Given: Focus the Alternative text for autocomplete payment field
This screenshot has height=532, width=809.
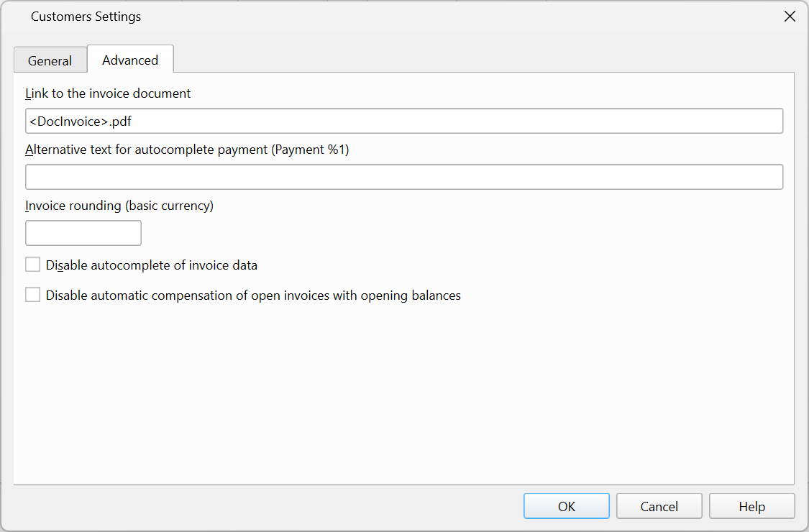Looking at the screenshot, I should tap(404, 177).
